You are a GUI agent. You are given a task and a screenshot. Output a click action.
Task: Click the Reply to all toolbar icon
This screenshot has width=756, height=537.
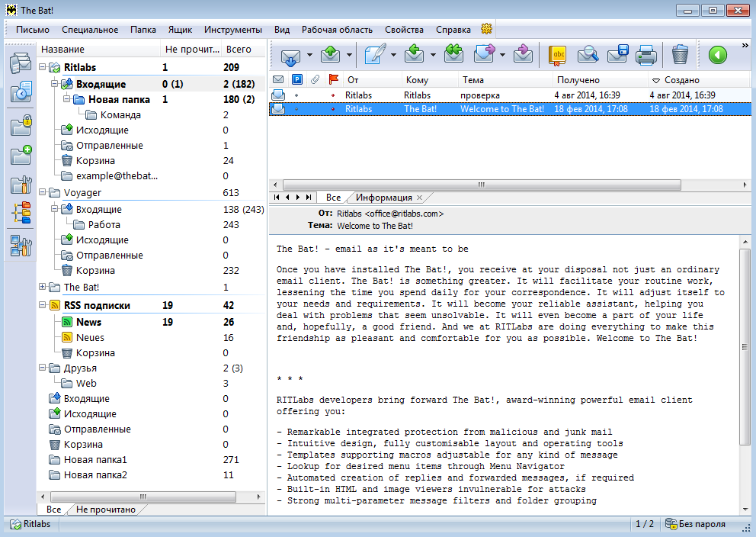pos(453,54)
